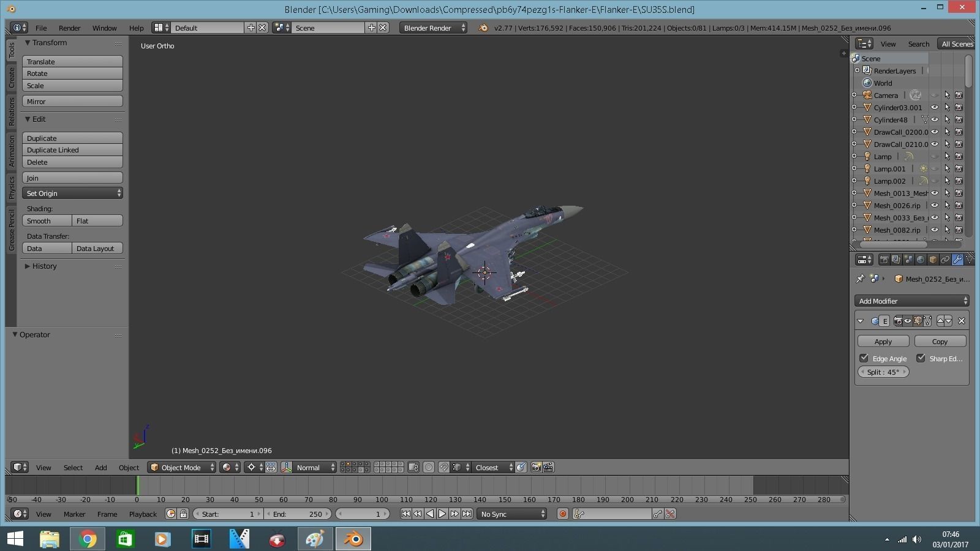Toggle modifier visibility in viewport
This screenshot has width=980, height=551.
[908, 321]
